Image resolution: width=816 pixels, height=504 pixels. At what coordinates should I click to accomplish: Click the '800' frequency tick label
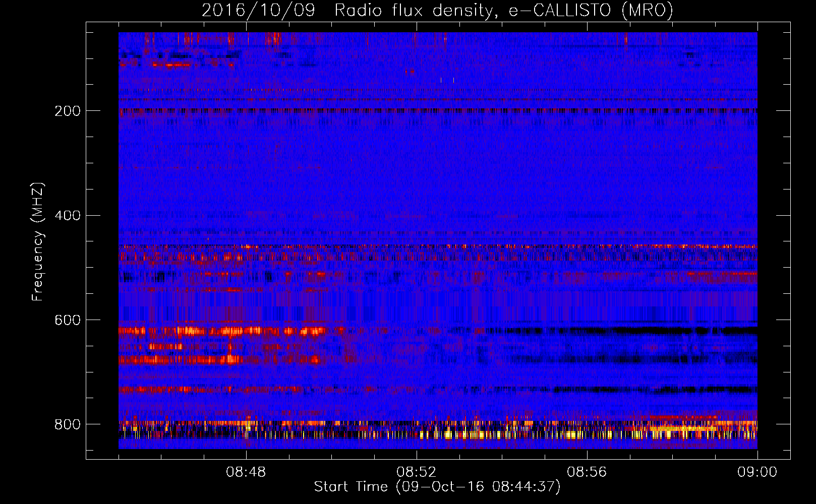click(x=68, y=424)
